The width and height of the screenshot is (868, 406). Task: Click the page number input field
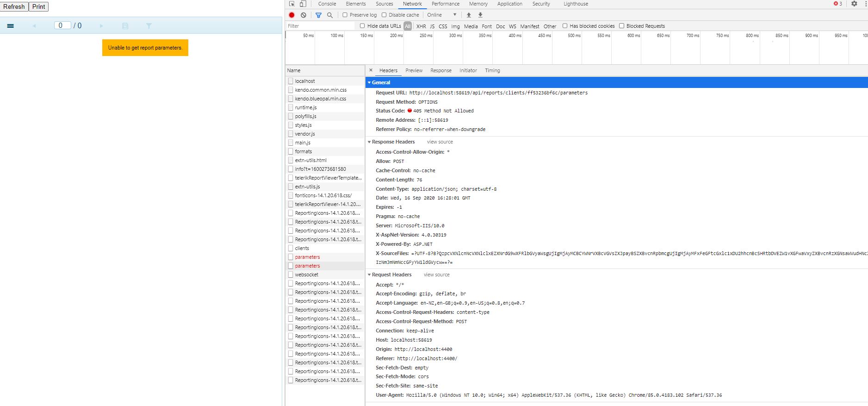[62, 25]
